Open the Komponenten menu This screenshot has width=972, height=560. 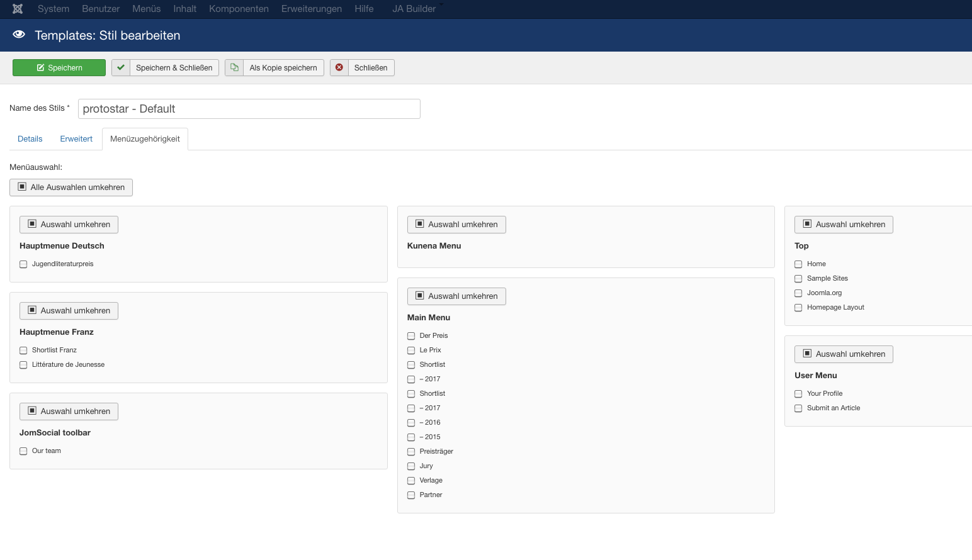(x=239, y=9)
